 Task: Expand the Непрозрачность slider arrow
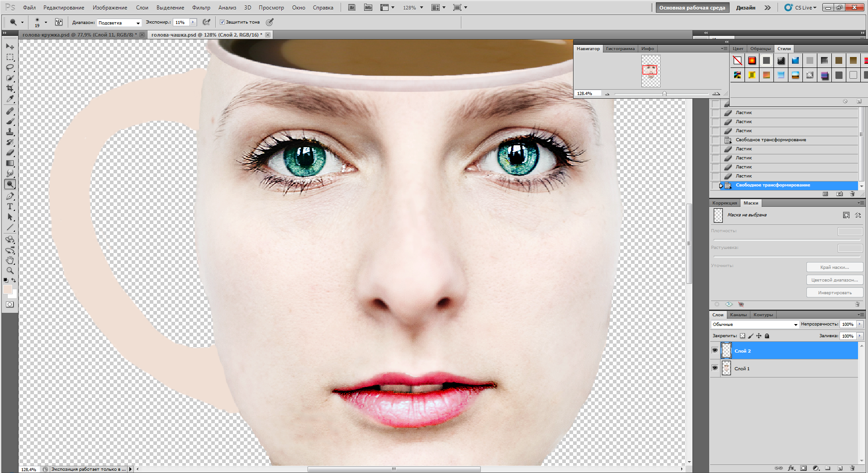860,324
